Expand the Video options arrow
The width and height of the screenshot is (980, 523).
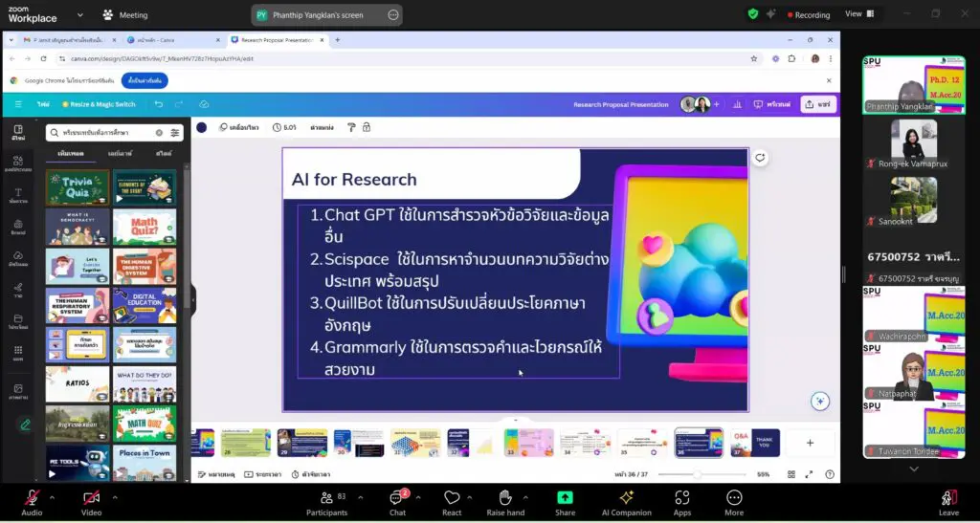point(115,497)
